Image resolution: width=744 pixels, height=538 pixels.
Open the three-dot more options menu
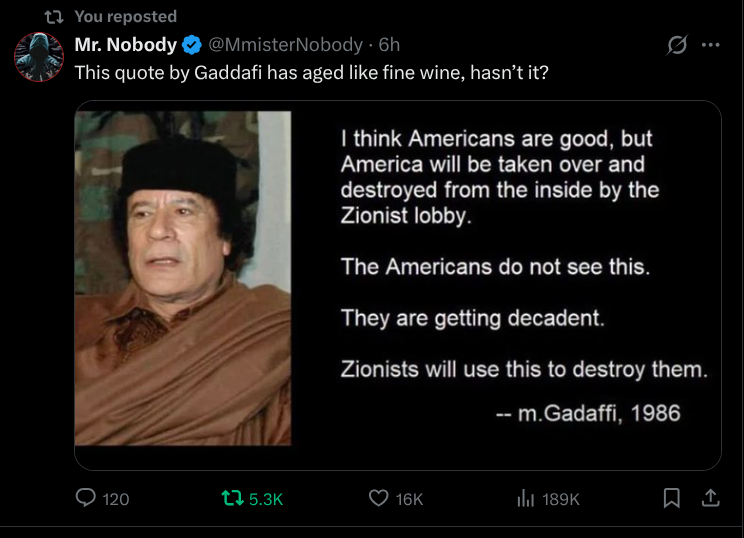(710, 45)
